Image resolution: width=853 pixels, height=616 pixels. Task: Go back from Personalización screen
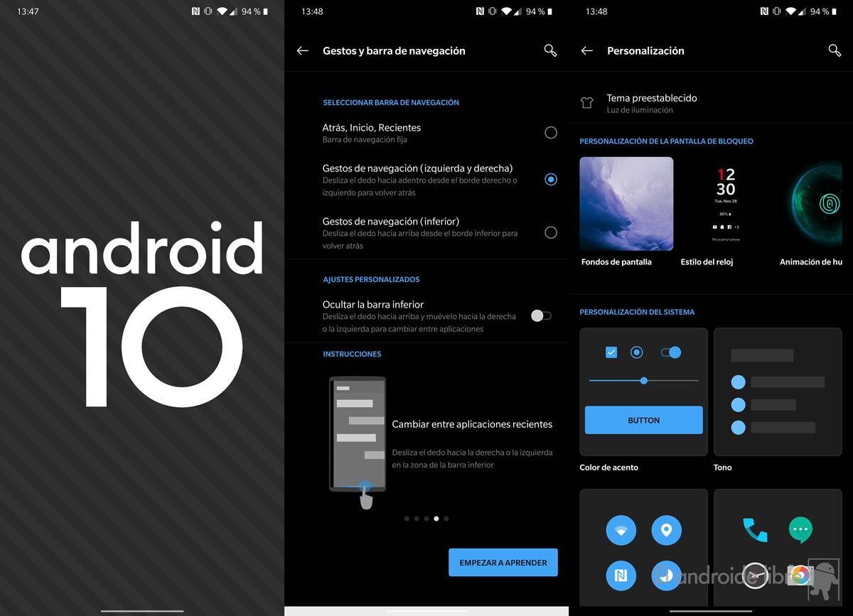click(587, 50)
